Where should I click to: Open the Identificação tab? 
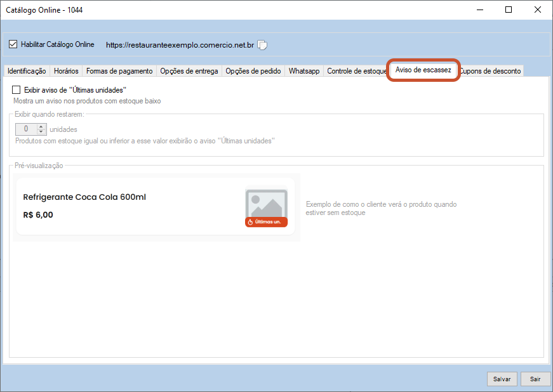(x=27, y=71)
